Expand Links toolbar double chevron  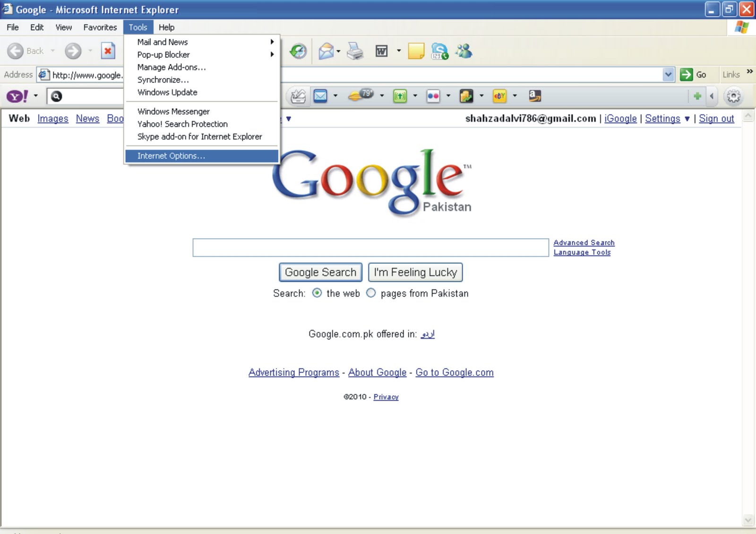pos(749,72)
